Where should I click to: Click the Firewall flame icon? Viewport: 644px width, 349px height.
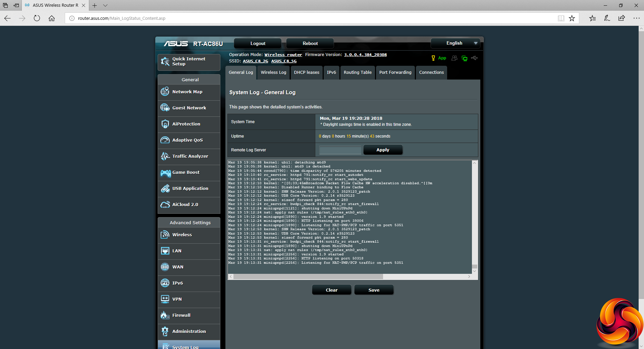click(165, 315)
